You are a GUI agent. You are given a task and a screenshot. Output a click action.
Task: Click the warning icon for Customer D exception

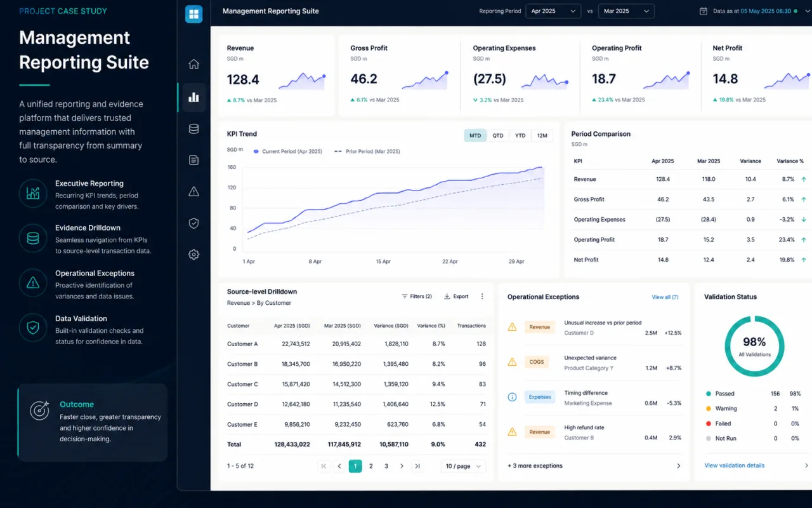(x=512, y=327)
